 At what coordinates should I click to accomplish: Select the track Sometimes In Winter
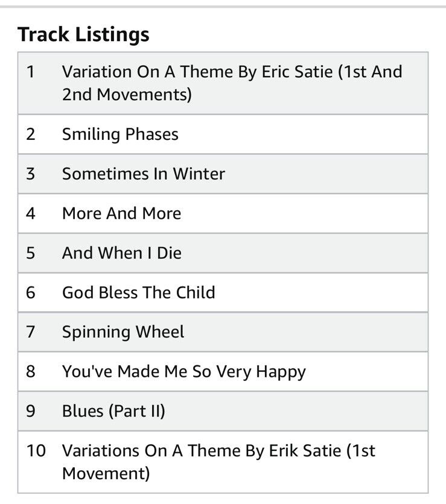click(x=143, y=174)
